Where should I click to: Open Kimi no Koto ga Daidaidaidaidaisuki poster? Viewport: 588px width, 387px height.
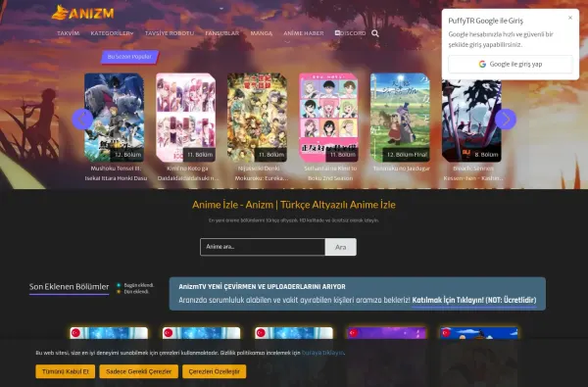tap(185, 118)
